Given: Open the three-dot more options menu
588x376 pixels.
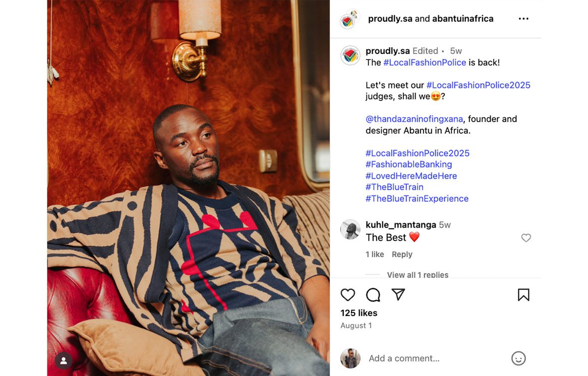Looking at the screenshot, I should 523,19.
